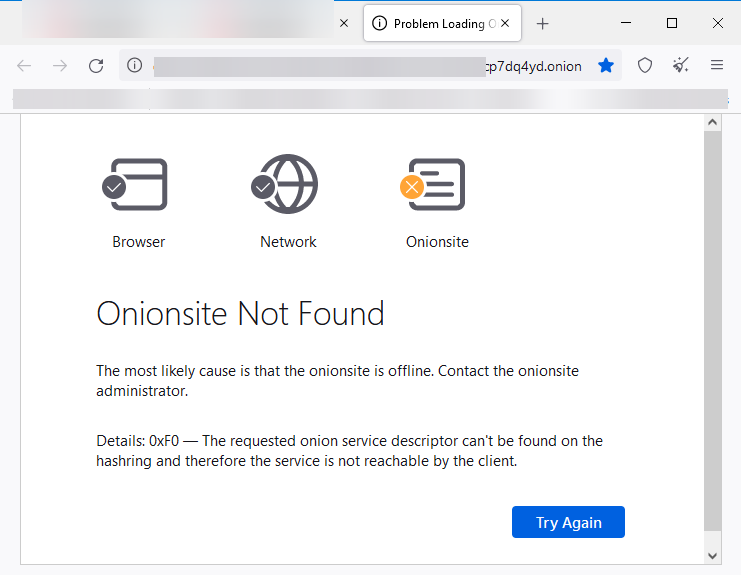The image size is (741, 575).
Task: Open the hamburger application menu
Action: pos(717,66)
